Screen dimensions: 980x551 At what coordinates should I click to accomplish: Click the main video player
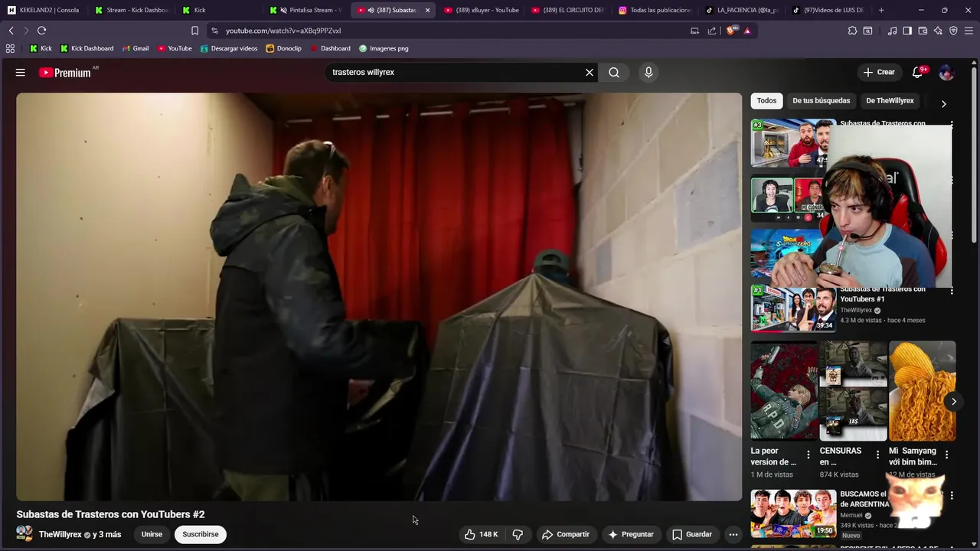pos(379,297)
